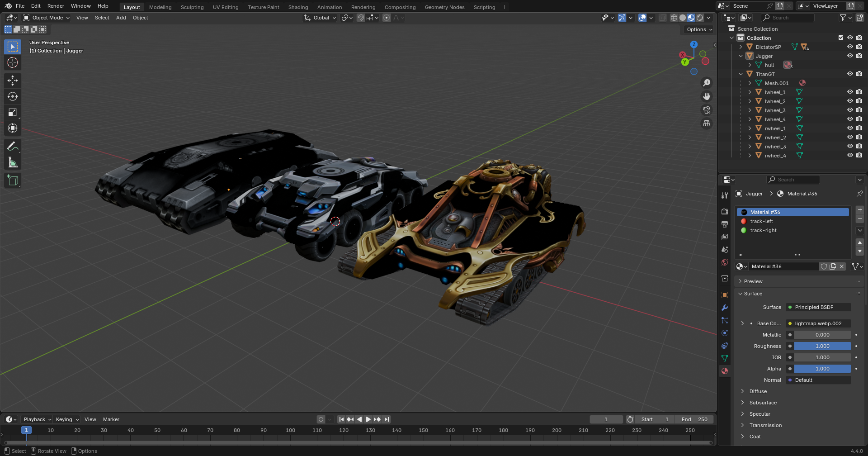Image resolution: width=868 pixels, height=456 pixels.
Task: Uncheck the Collection exclude checkbox
Action: point(841,38)
